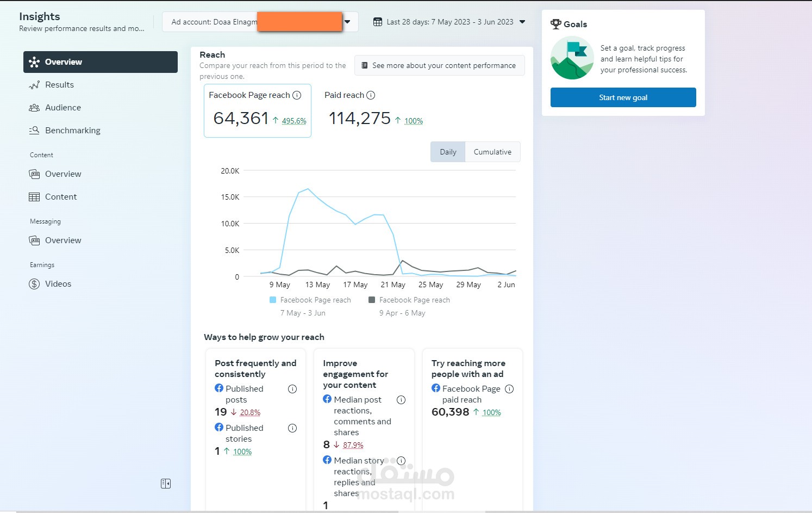Collapse the sidebar using the panel icon

point(166,484)
